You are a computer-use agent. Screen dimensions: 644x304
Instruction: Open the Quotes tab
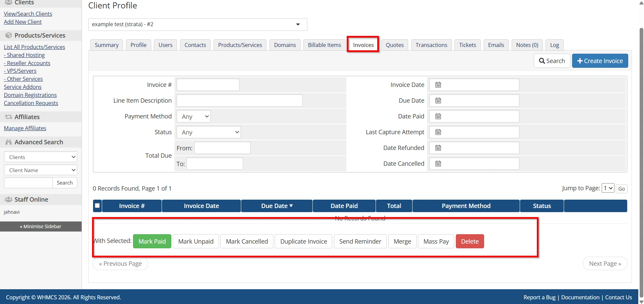[x=395, y=45]
